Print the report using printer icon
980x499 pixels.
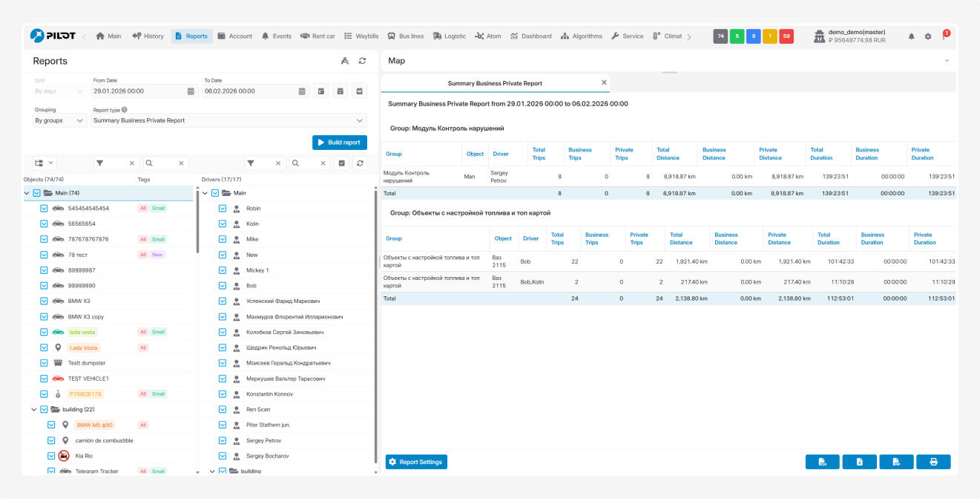[933, 462]
